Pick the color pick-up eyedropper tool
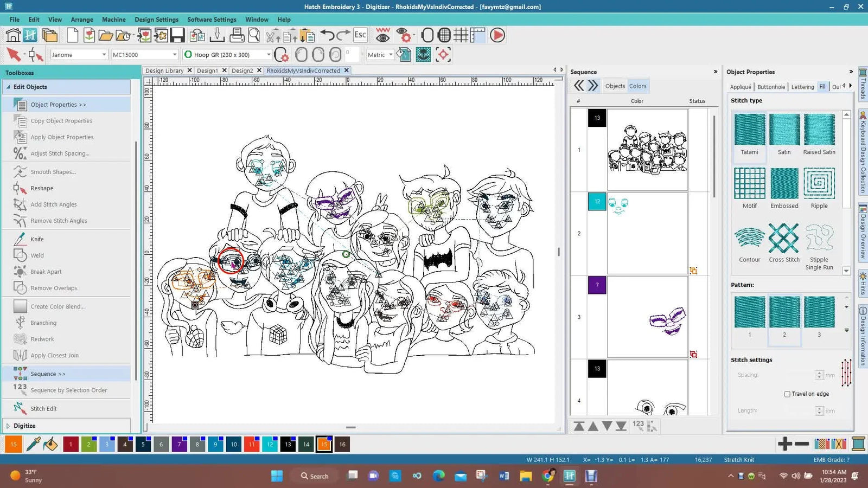Image resolution: width=868 pixels, height=488 pixels. [33, 445]
